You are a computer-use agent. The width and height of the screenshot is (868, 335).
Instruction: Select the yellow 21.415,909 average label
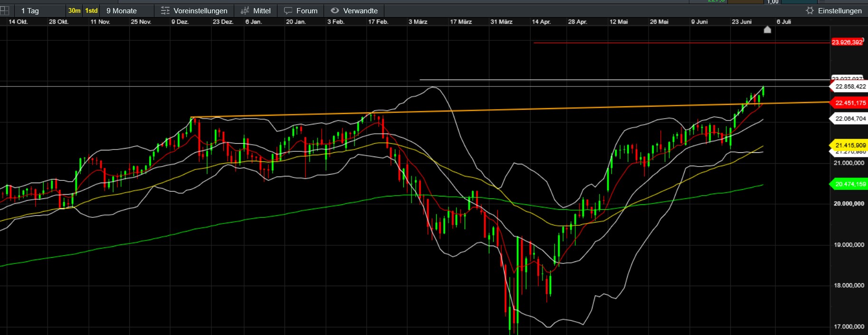[x=850, y=145]
